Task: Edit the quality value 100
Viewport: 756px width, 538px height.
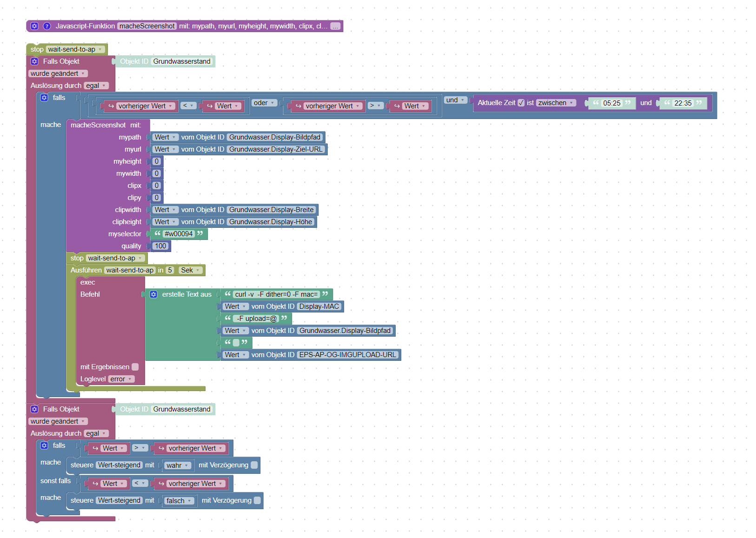Action: point(160,246)
